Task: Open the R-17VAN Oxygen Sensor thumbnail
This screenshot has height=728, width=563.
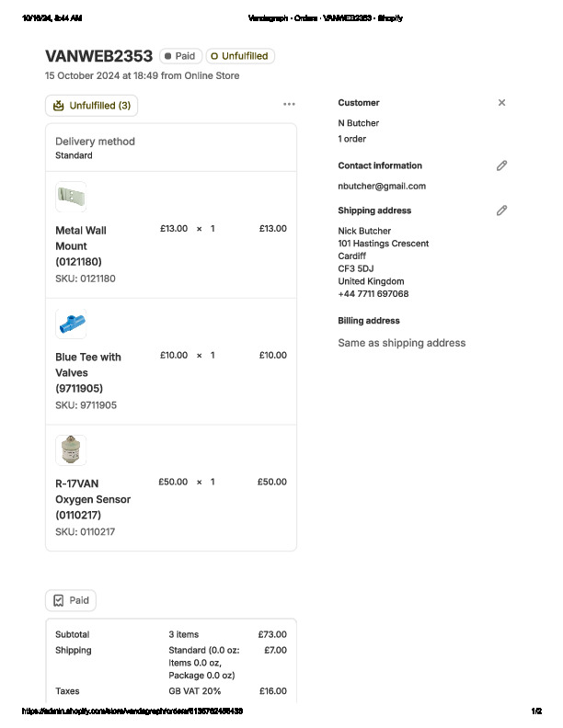Action: click(x=71, y=450)
